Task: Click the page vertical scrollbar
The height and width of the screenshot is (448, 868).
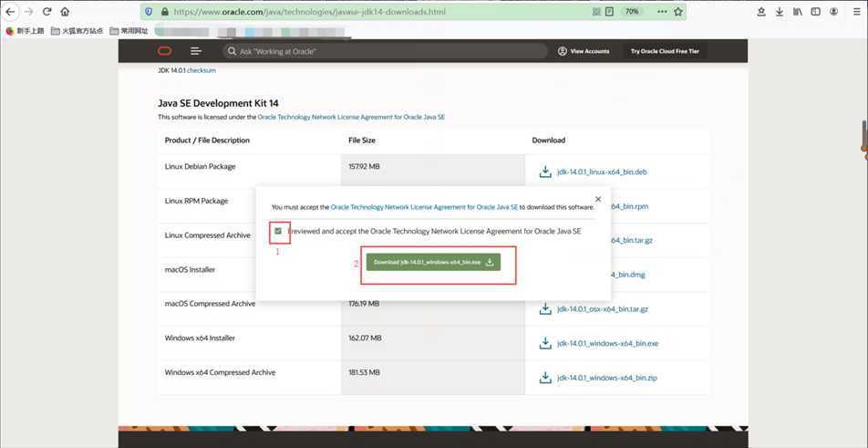Action: click(x=863, y=136)
